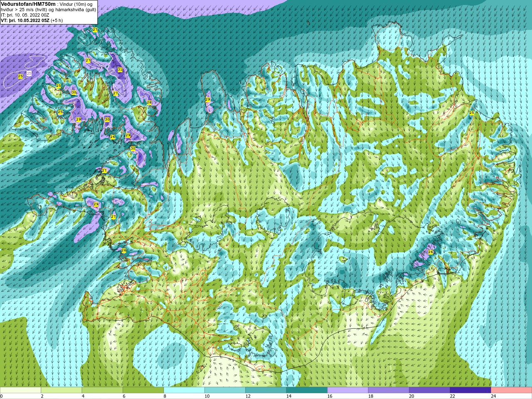
Task: Pick the 18–20 m/s purple swatch
Action: coord(389,390)
